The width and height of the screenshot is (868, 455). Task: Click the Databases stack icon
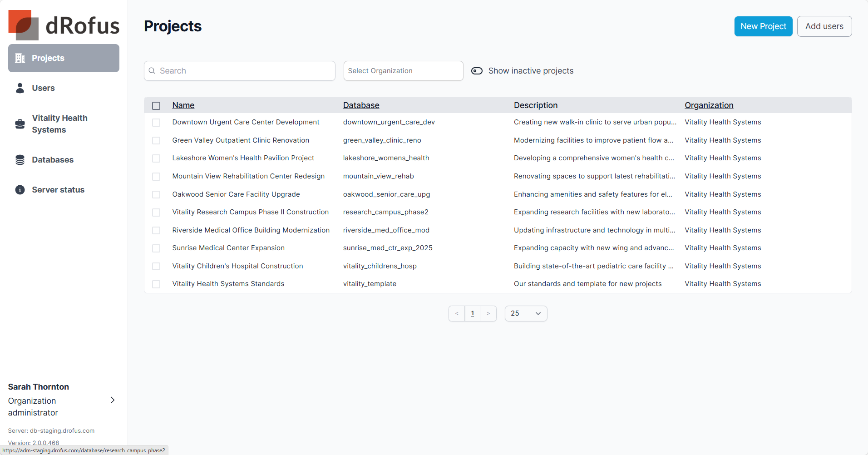20,160
